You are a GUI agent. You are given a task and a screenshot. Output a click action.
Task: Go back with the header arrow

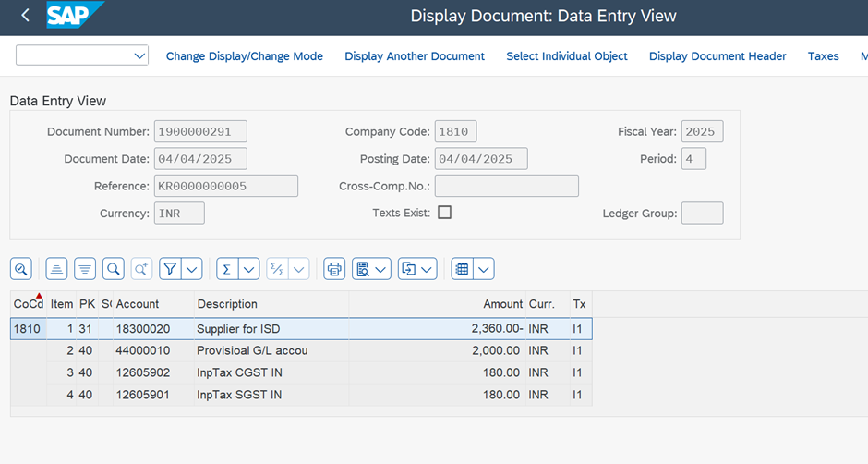(x=25, y=16)
